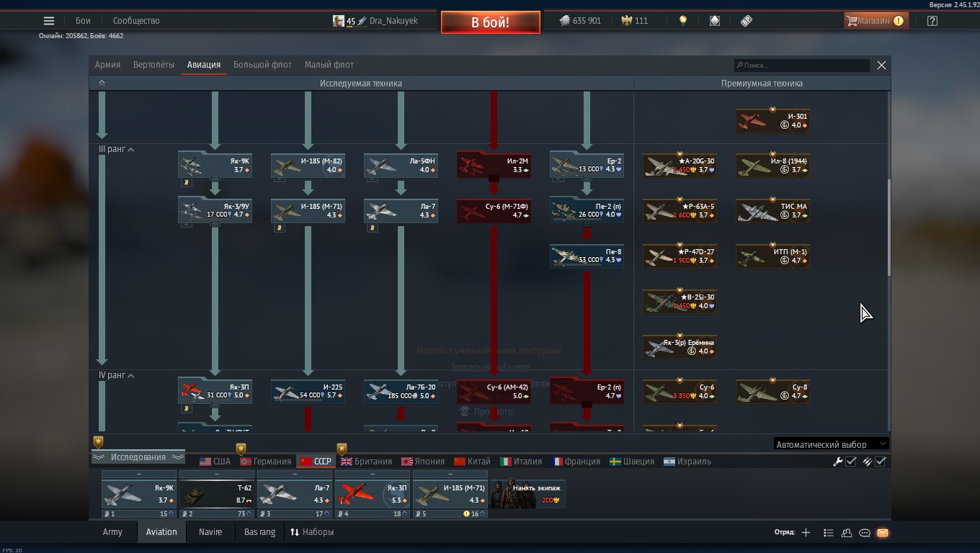Select the США nation tab
This screenshot has height=553, width=980.
click(215, 462)
